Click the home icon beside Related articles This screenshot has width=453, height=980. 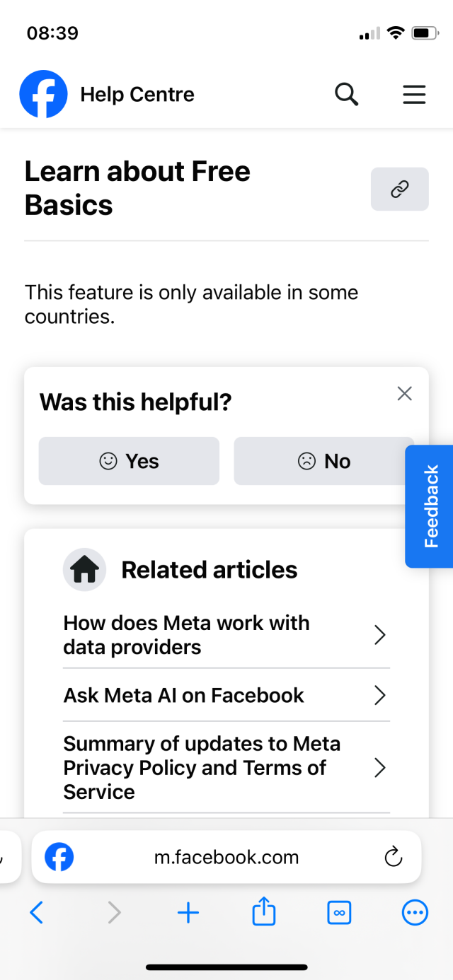(84, 569)
